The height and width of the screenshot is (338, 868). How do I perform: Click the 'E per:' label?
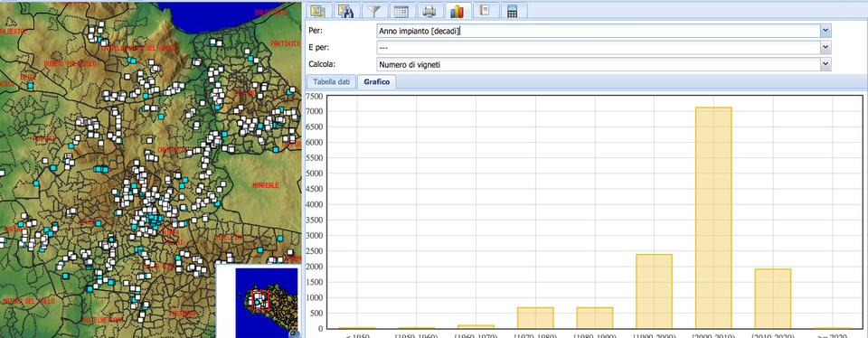[318, 48]
